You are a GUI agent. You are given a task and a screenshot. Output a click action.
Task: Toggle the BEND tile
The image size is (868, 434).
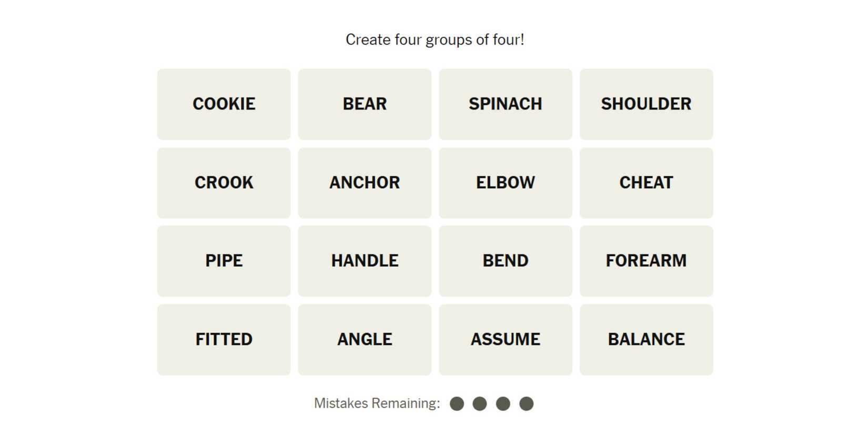(505, 261)
